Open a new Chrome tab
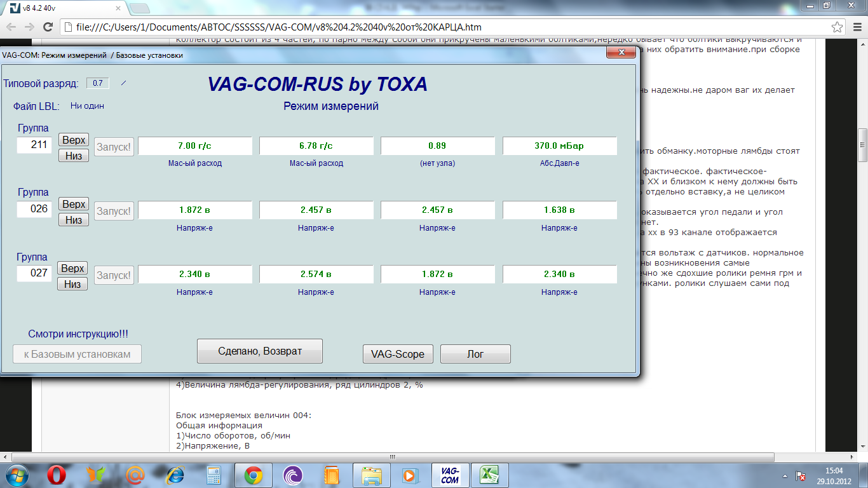Image resolution: width=868 pixels, height=488 pixels. pyautogui.click(x=140, y=8)
